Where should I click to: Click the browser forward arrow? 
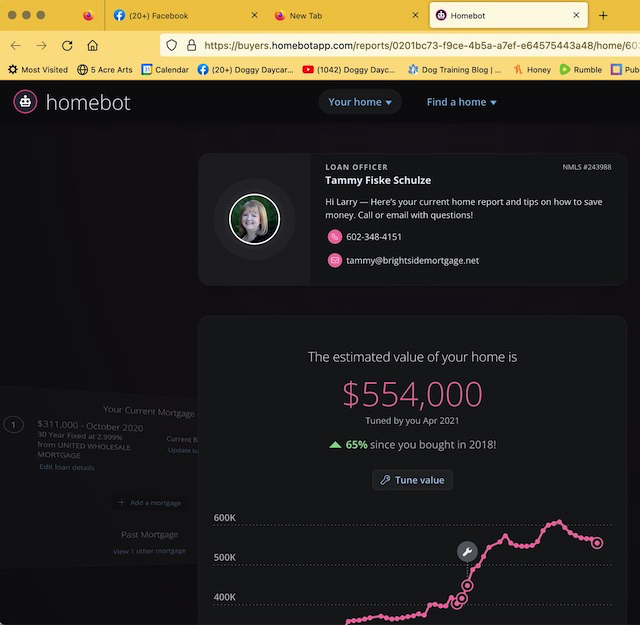click(41, 45)
